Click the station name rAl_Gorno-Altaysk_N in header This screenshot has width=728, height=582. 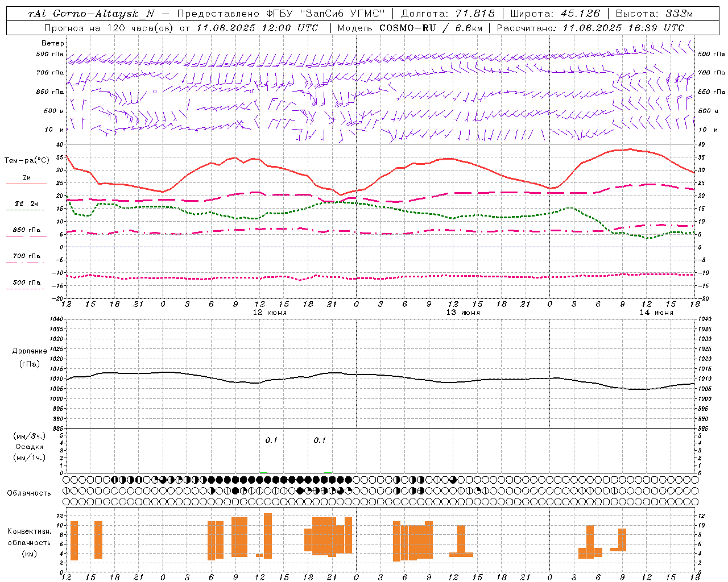tap(92, 14)
